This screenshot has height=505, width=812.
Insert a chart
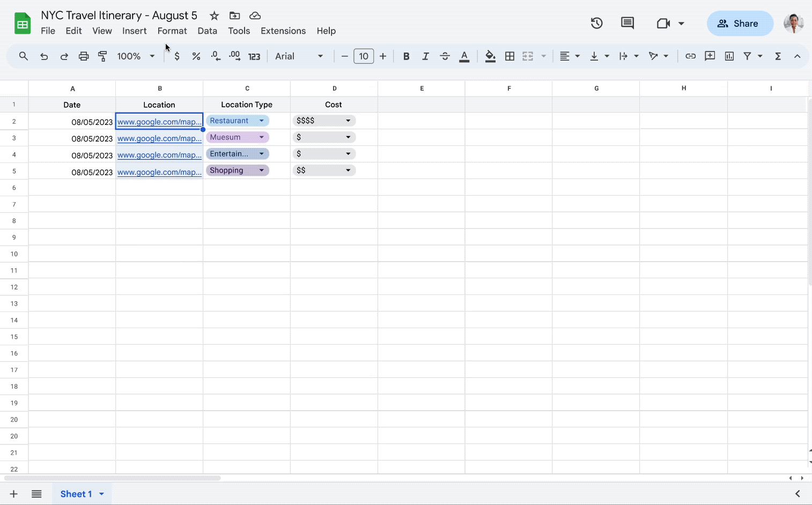[x=729, y=56]
